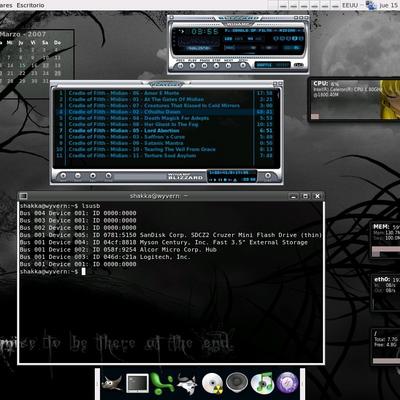Screen dimensions: 400x400
Task: Click the lsusb command line in the terminal
Action: click(x=60, y=206)
